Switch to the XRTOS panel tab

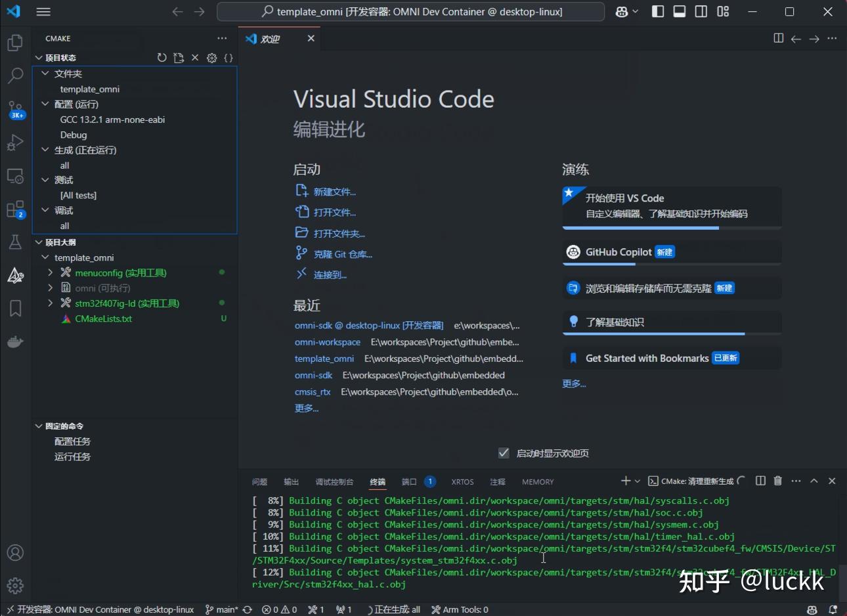click(x=462, y=481)
